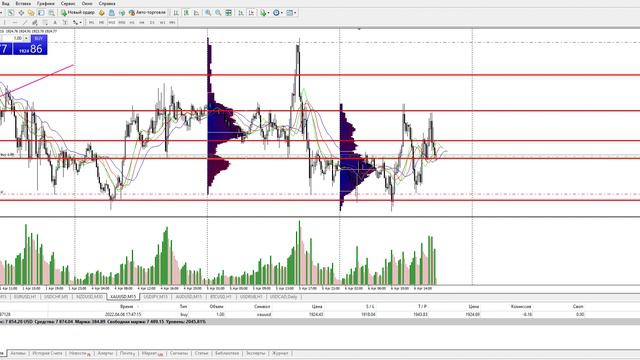Screen dimensions: 640x360
Task: Open the Вставка menu
Action: coord(23,3)
